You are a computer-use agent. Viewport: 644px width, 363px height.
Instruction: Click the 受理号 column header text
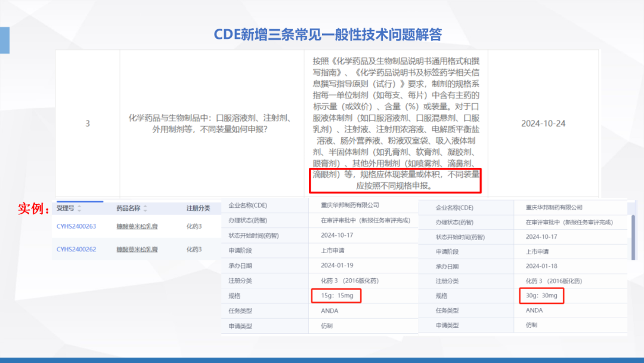click(x=65, y=208)
